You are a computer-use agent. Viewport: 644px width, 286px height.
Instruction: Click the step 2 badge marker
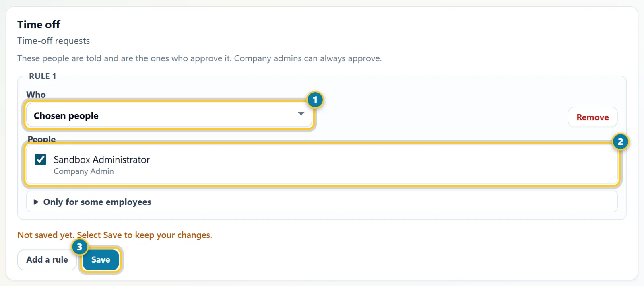coord(620,142)
